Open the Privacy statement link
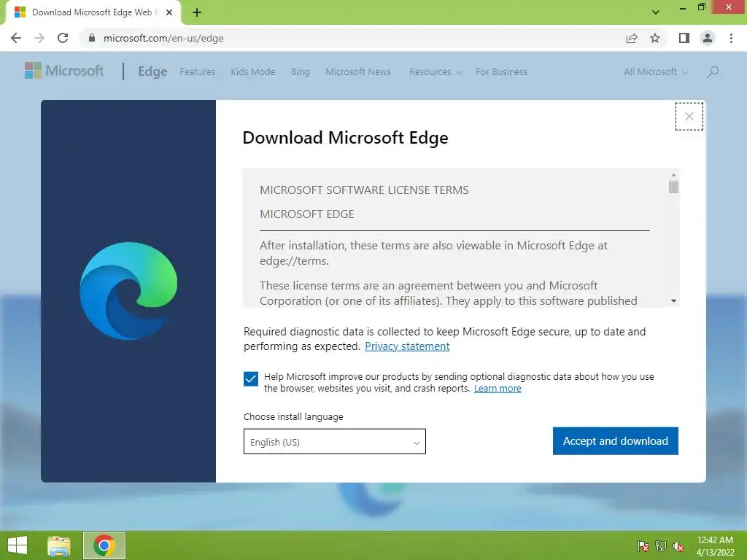This screenshot has height=560, width=747. pos(407,346)
